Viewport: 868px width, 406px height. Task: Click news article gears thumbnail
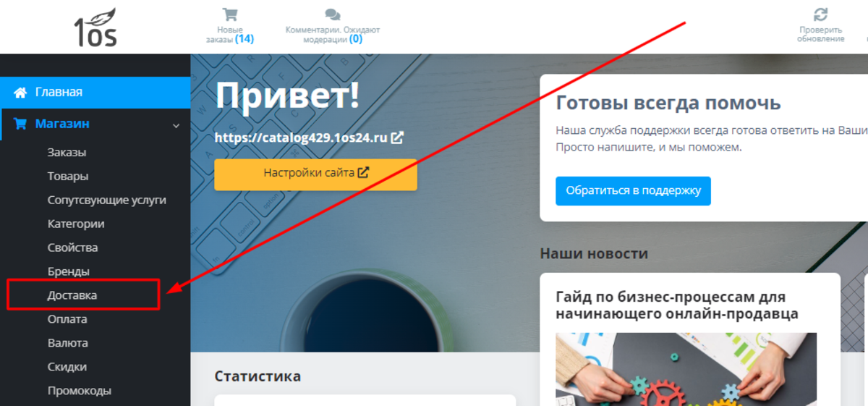pos(686,369)
